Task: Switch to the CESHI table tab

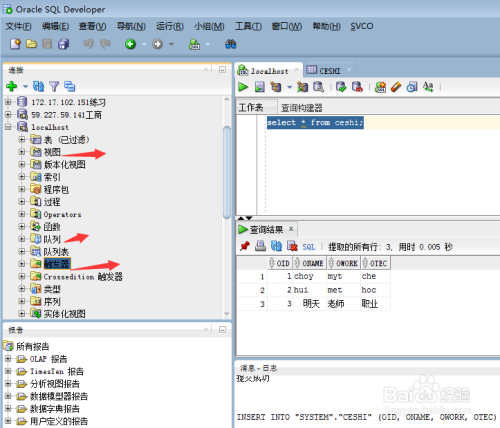Action: point(329,71)
